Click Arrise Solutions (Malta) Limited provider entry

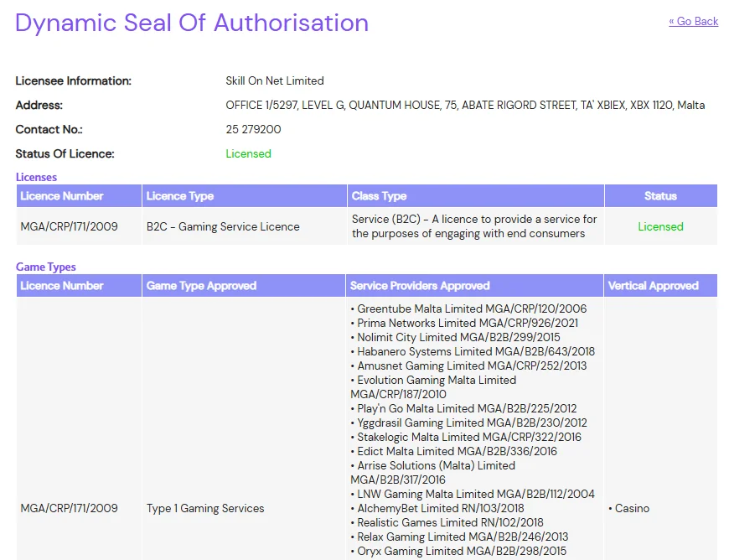[433, 473]
